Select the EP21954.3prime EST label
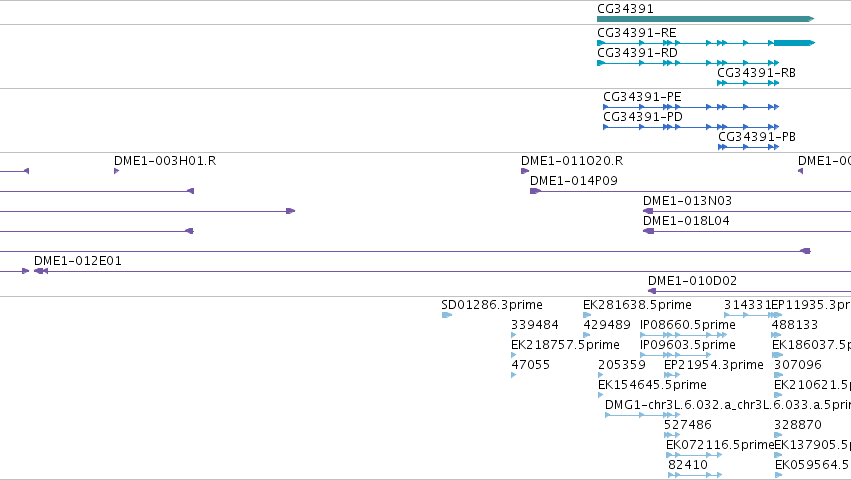The image size is (851, 480). point(714,365)
